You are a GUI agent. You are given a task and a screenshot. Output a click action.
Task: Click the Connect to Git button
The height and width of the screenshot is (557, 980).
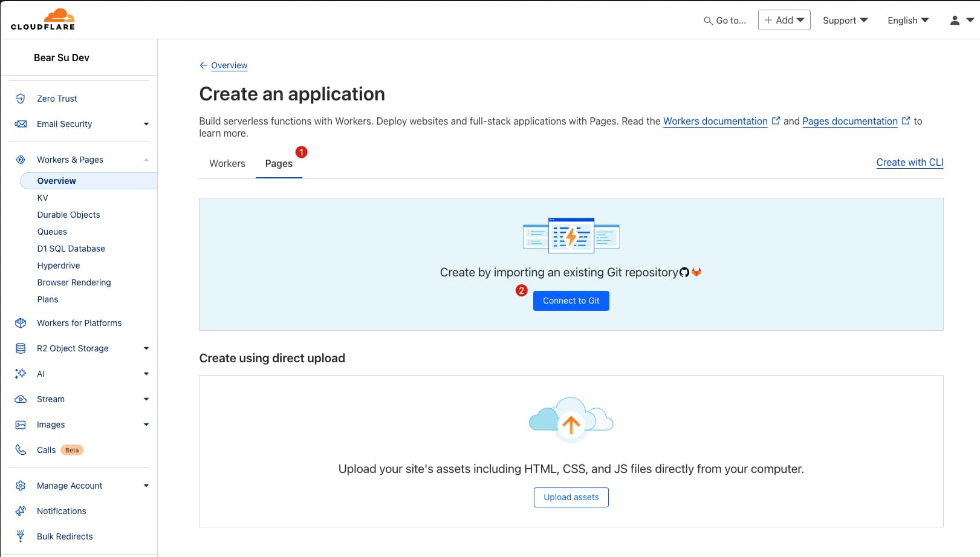point(571,301)
